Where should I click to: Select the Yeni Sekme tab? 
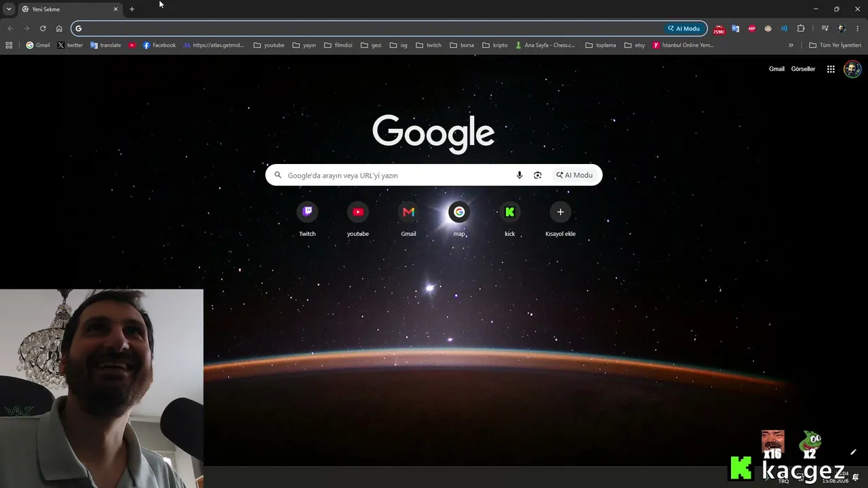pyautogui.click(x=69, y=9)
